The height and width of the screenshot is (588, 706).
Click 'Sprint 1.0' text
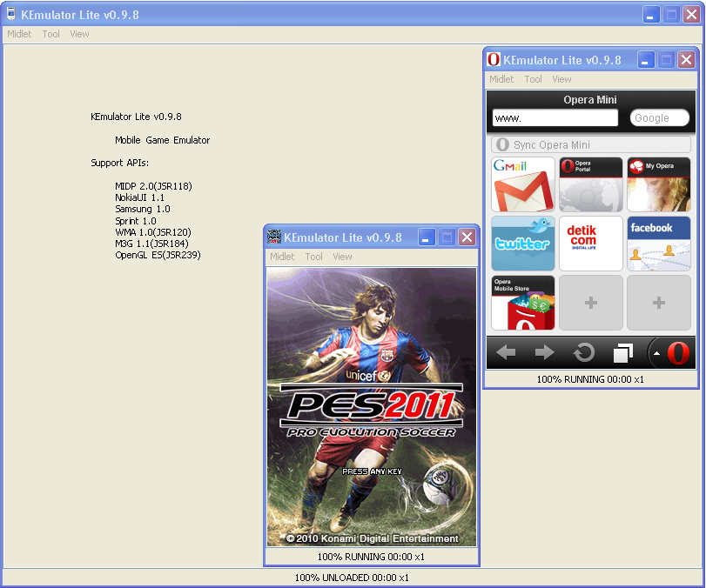click(x=136, y=221)
